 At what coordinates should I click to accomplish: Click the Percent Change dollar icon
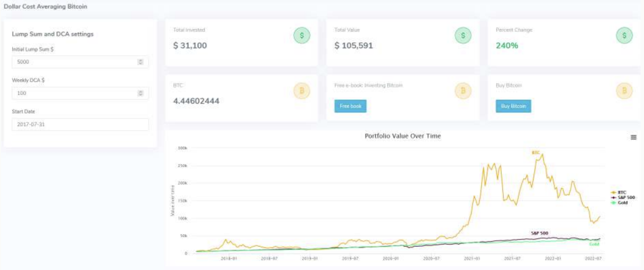[624, 36]
